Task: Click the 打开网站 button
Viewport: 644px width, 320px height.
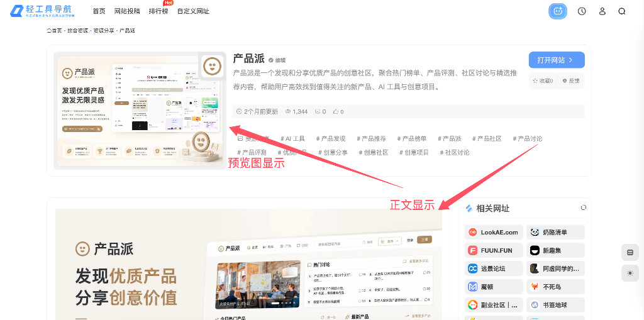Action: 557,60
